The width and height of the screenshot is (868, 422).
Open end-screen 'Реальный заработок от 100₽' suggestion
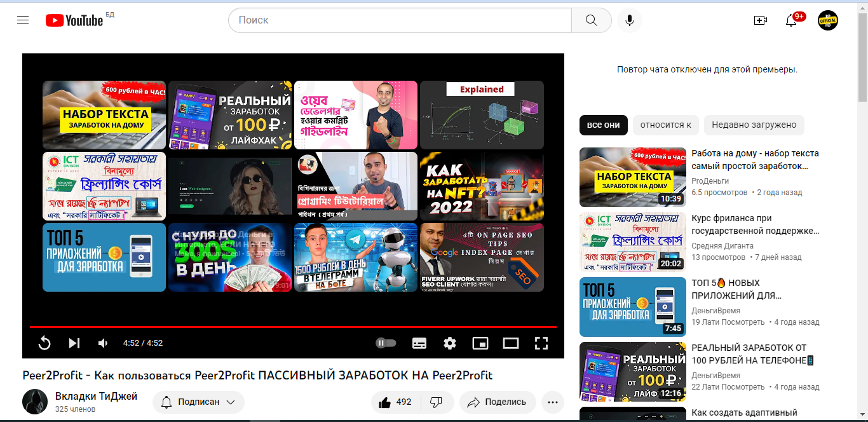click(x=230, y=115)
